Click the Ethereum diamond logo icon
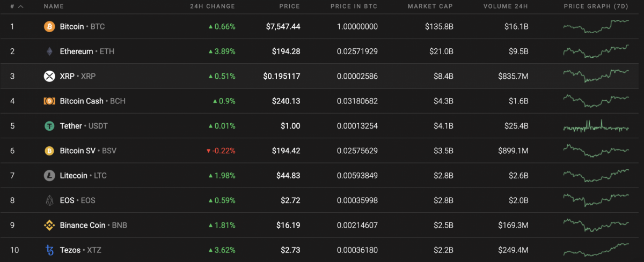 click(49, 51)
